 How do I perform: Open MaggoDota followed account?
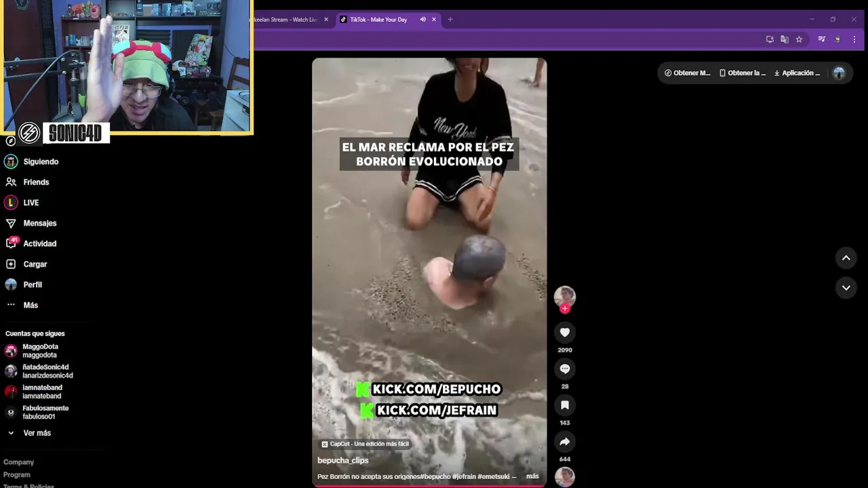(40, 350)
